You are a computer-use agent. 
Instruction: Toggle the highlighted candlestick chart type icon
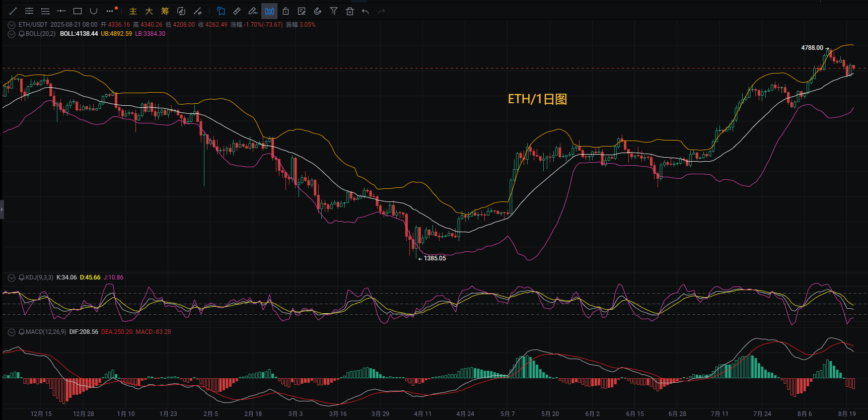coord(269,11)
